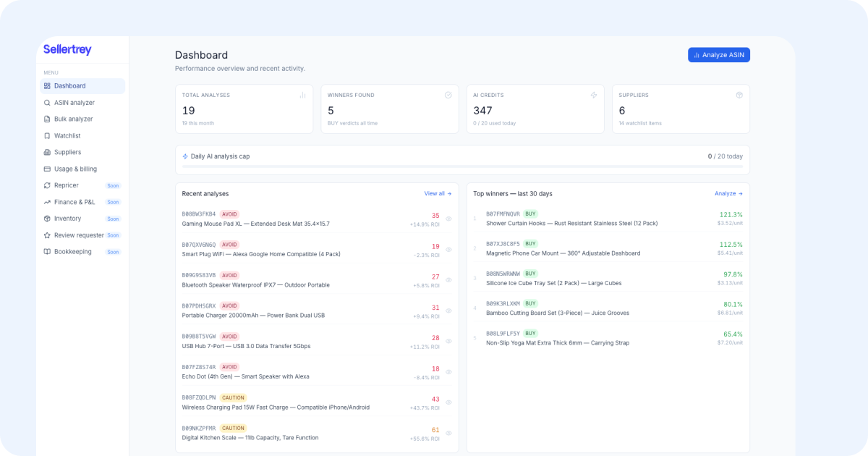This screenshot has height=456, width=868.
Task: Click the Watchlist bookmark icon
Action: click(x=47, y=136)
